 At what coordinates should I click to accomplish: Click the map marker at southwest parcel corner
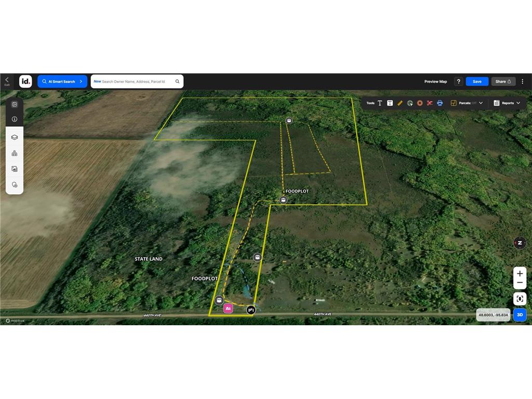[219, 300]
